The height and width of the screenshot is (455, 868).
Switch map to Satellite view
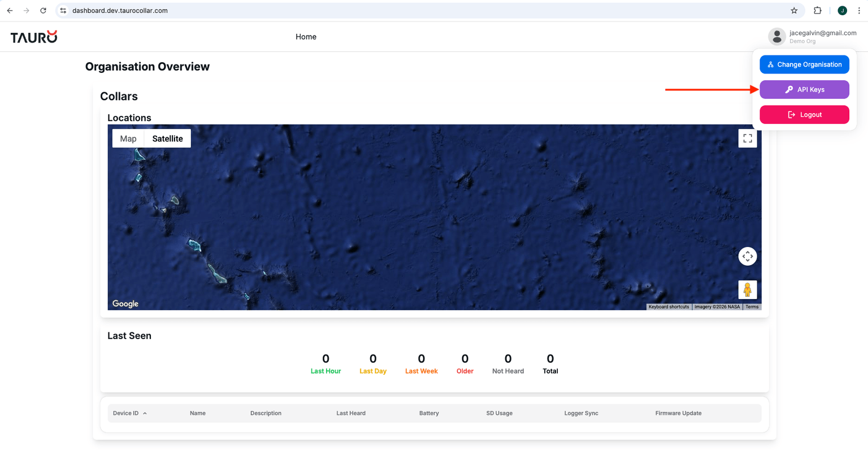click(167, 138)
